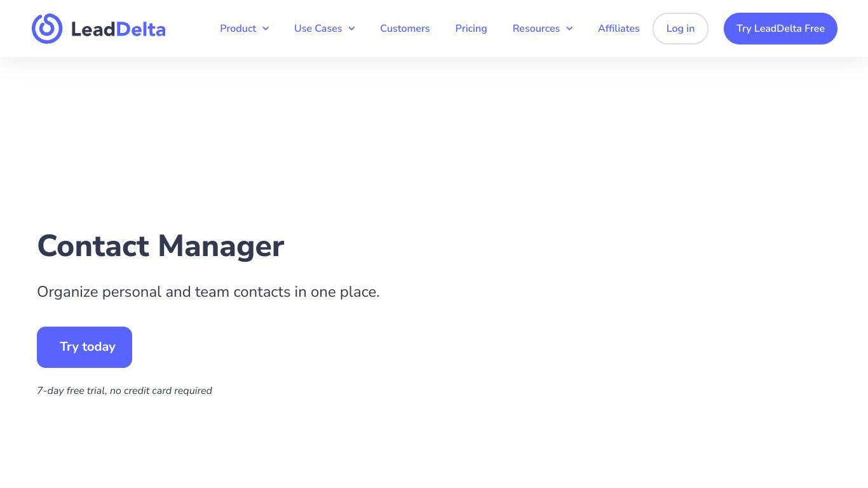Open the Product menu
Screen dimensions: 868x488
click(238, 29)
